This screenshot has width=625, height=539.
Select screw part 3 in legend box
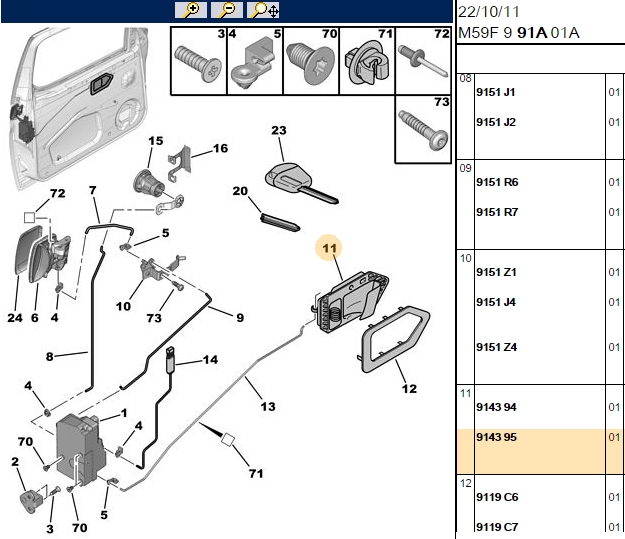click(x=199, y=61)
